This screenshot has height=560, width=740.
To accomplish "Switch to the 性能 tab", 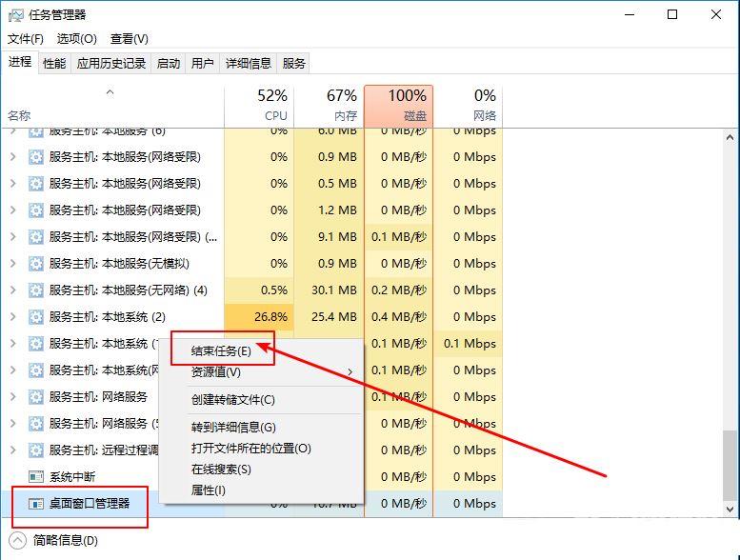I will point(54,63).
